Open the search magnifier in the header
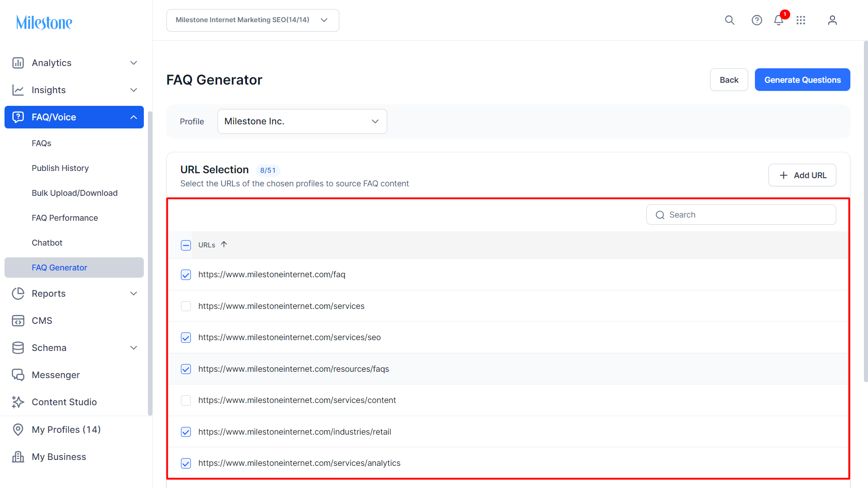The width and height of the screenshot is (868, 488). click(x=730, y=20)
